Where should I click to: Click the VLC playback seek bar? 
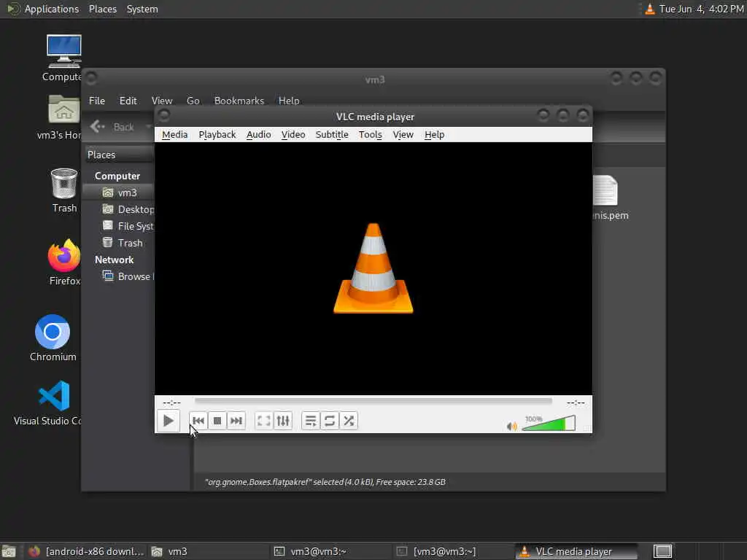click(x=373, y=402)
